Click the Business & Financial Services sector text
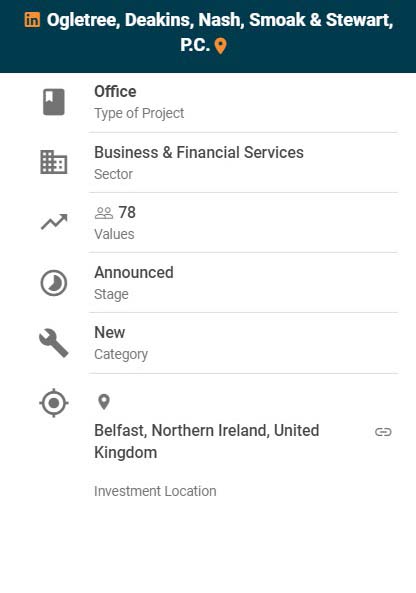416x593 pixels. [199, 152]
